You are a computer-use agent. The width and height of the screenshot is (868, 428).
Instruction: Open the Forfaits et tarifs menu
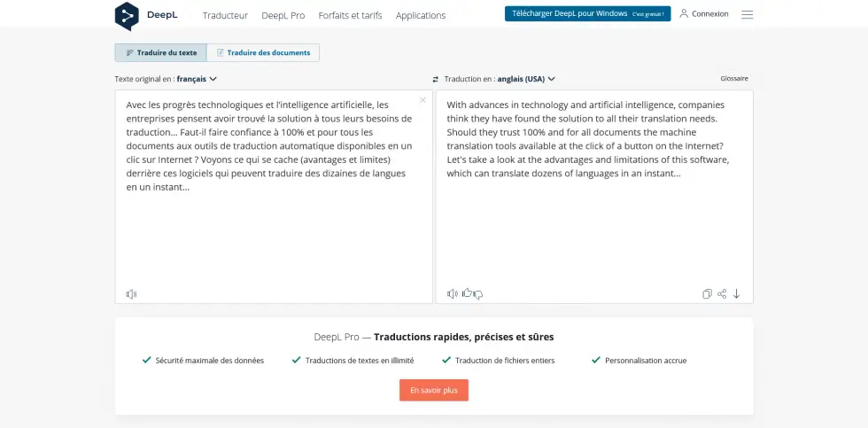(x=350, y=15)
